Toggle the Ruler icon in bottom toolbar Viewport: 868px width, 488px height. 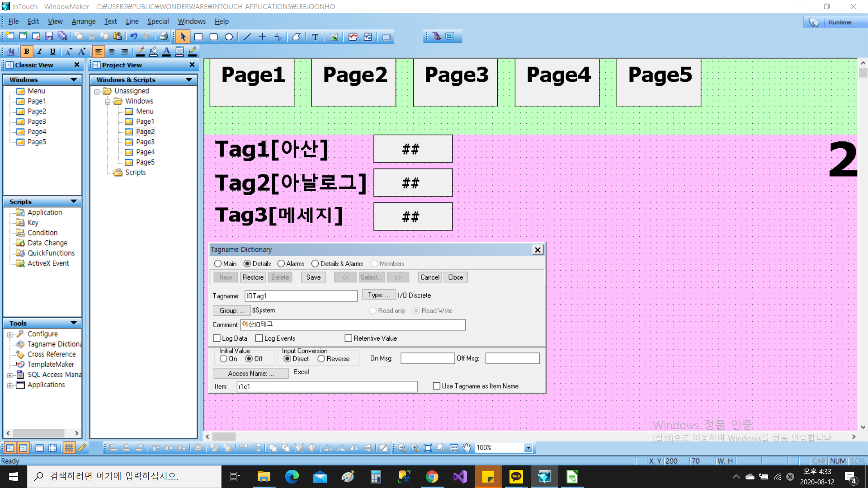coord(82,448)
